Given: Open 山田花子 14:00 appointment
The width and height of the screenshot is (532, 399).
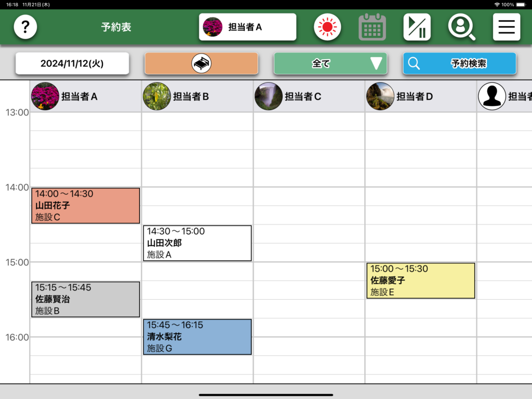Looking at the screenshot, I should pos(86,206).
